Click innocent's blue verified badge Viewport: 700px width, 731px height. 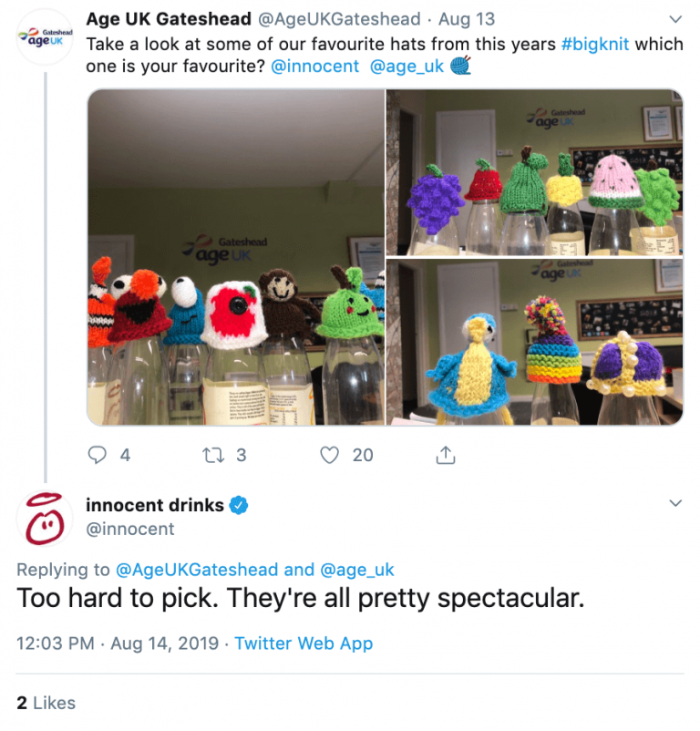tap(240, 506)
